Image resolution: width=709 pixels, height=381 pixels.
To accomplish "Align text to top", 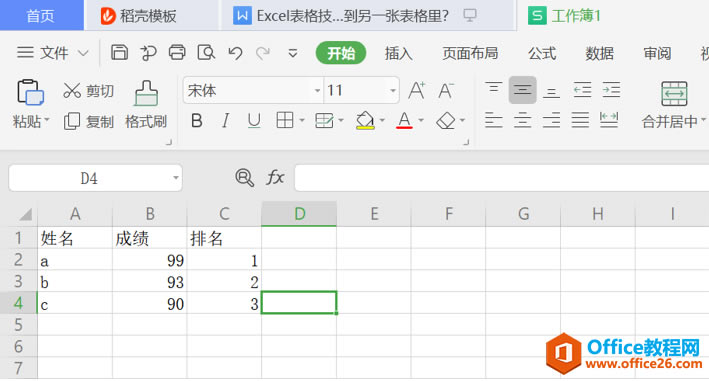I will coord(493,89).
